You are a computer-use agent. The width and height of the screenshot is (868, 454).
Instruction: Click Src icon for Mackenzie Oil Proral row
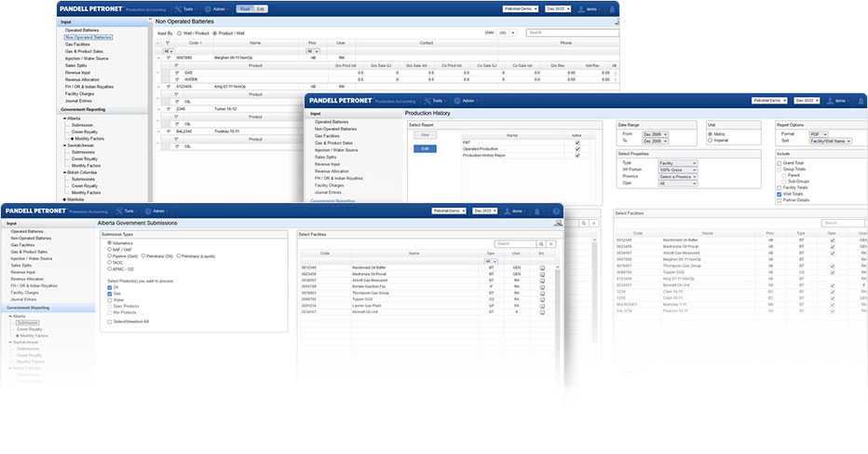click(x=542, y=274)
